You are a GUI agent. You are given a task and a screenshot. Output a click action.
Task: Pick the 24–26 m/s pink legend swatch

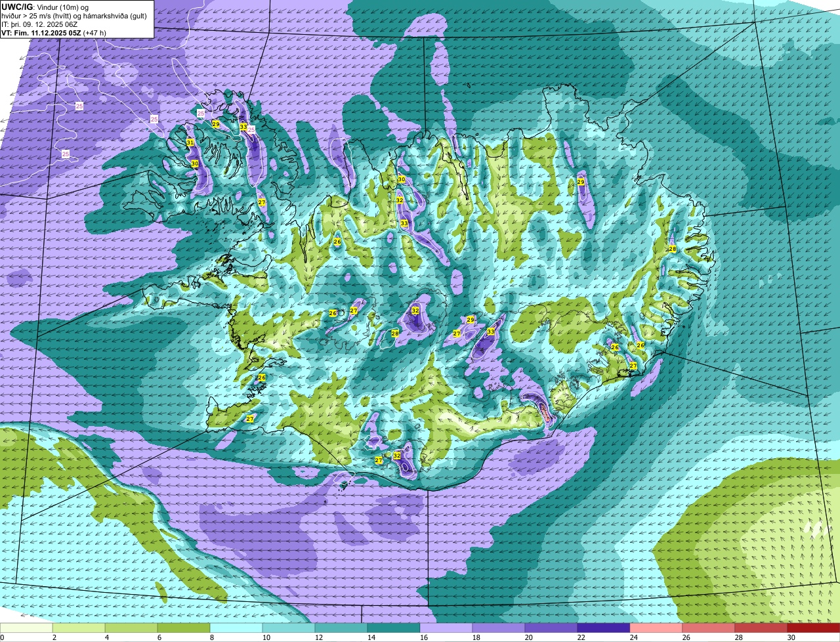click(x=656, y=628)
